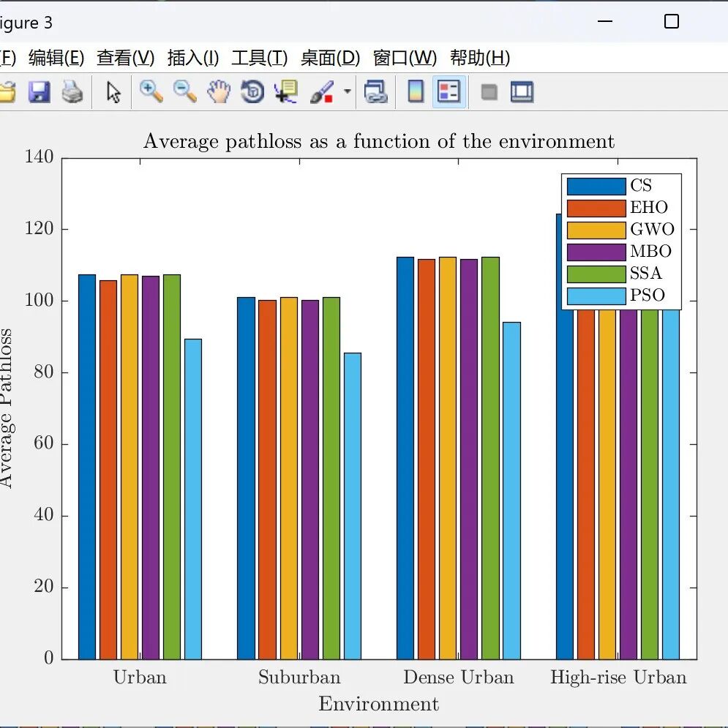Viewport: 728px width, 728px height.
Task: Expand the brush color dropdown arrow
Action: [347, 91]
